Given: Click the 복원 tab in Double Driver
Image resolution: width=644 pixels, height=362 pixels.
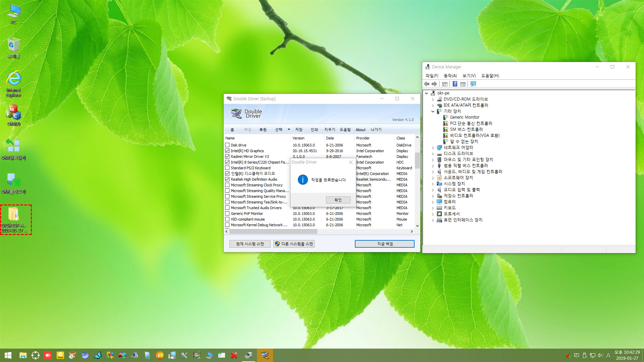Looking at the screenshot, I should 263,130.
